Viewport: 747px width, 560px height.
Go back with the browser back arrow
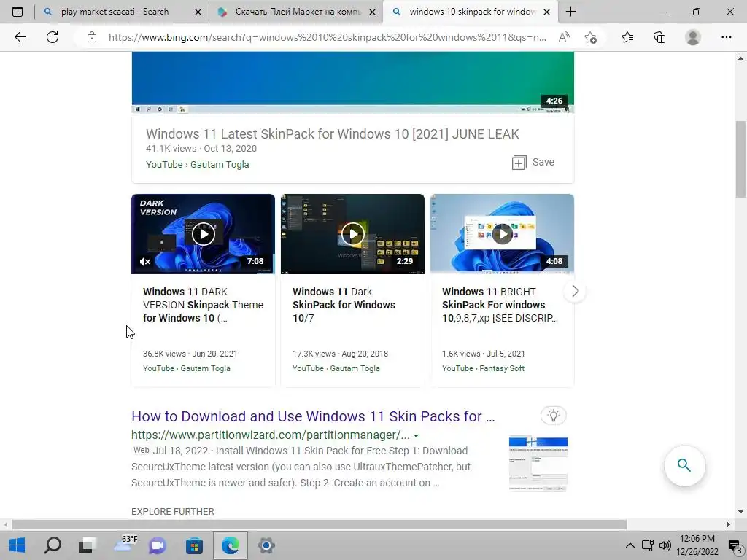coord(20,37)
